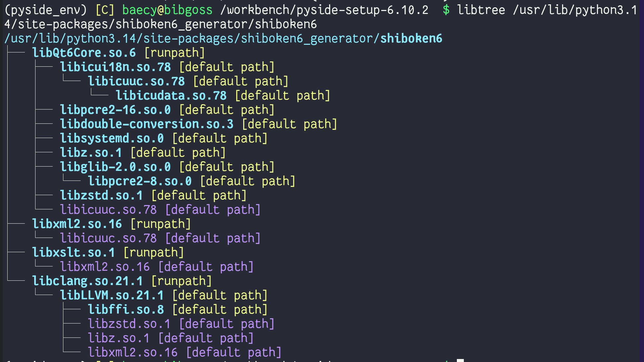Click [runpath] beside libQt6Core.so.6

click(x=175, y=53)
